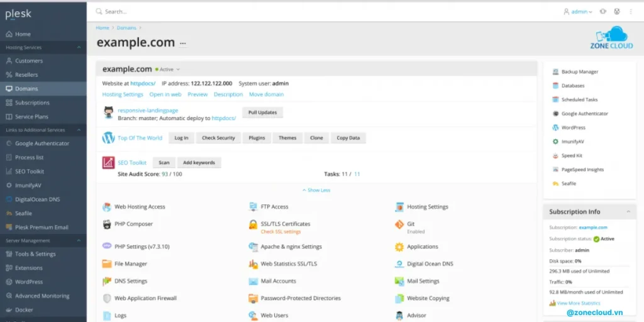
Task: Click the Clone button
Action: point(316,138)
